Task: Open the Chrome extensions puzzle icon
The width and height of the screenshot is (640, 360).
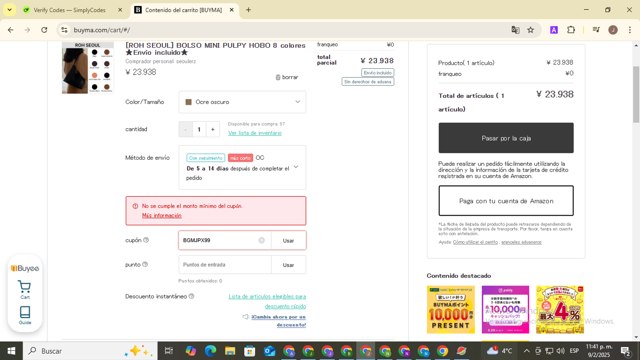Action: point(571,30)
